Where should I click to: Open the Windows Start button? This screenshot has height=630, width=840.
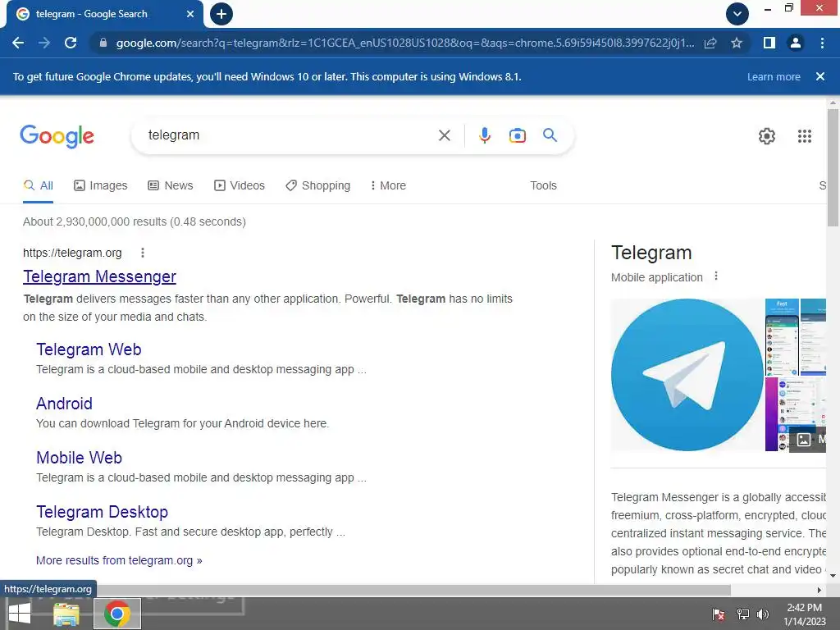20,614
